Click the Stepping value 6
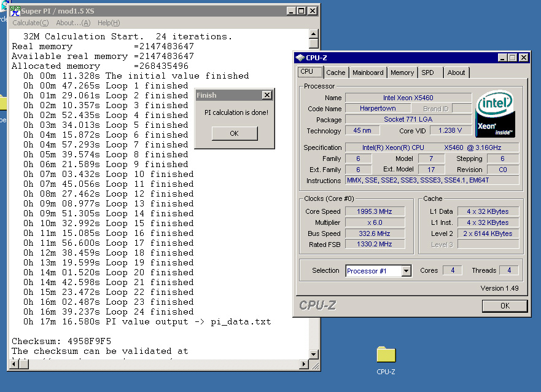The height and width of the screenshot is (392, 541). pos(503,159)
